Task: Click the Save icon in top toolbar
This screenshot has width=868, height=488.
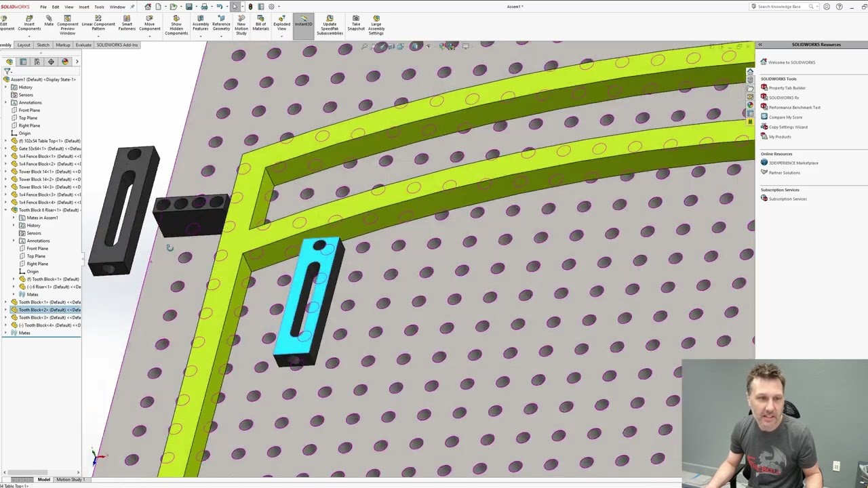Action: pos(189,7)
